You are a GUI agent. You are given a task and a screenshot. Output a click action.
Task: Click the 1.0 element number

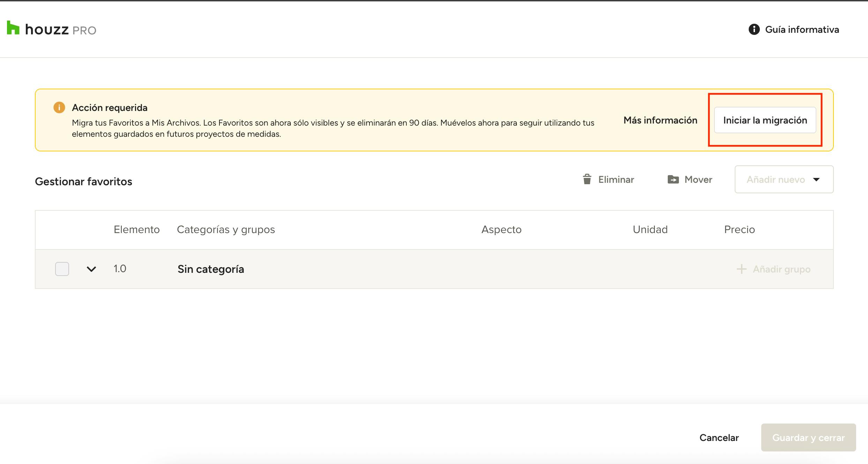click(120, 269)
